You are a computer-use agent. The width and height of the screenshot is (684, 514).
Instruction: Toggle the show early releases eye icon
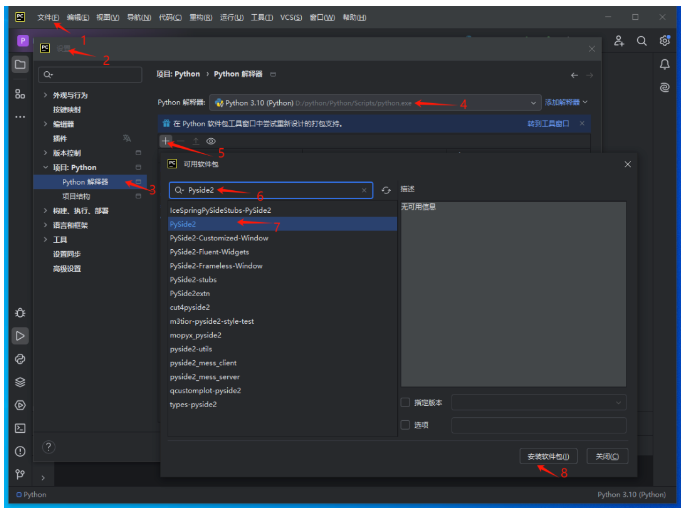click(211, 141)
